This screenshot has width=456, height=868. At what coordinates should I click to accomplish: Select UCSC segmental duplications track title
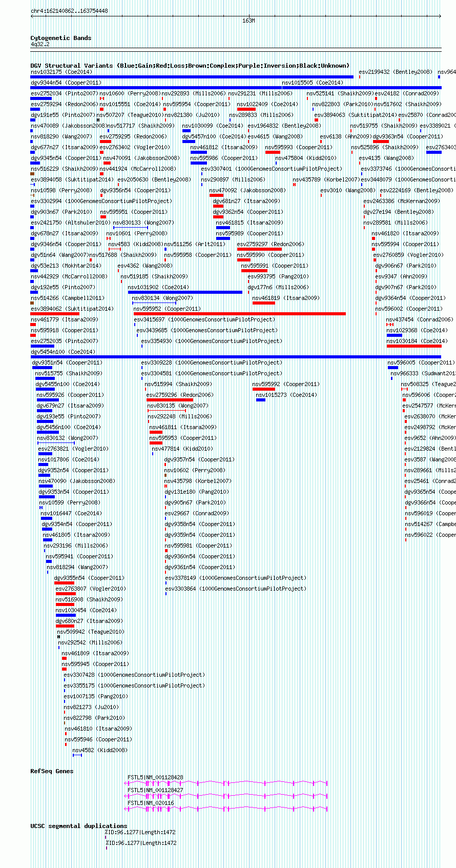coord(79,826)
